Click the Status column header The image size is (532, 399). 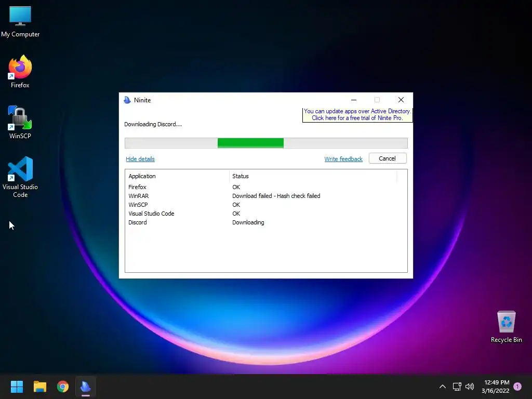click(313, 176)
